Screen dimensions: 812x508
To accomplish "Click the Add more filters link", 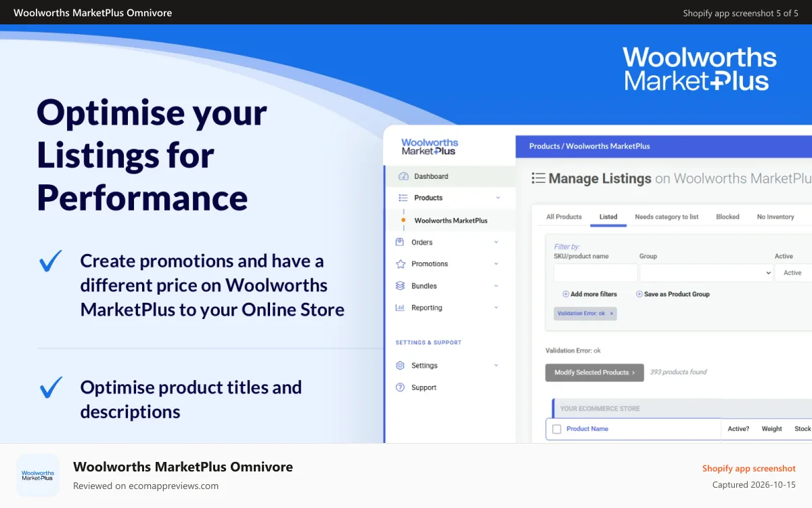I will click(x=593, y=294).
